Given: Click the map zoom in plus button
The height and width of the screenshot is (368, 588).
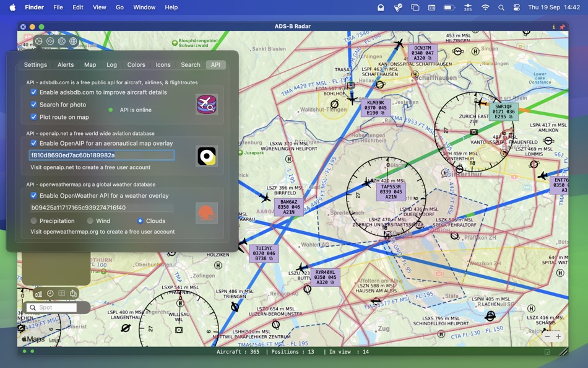Looking at the screenshot, I should tap(558, 336).
